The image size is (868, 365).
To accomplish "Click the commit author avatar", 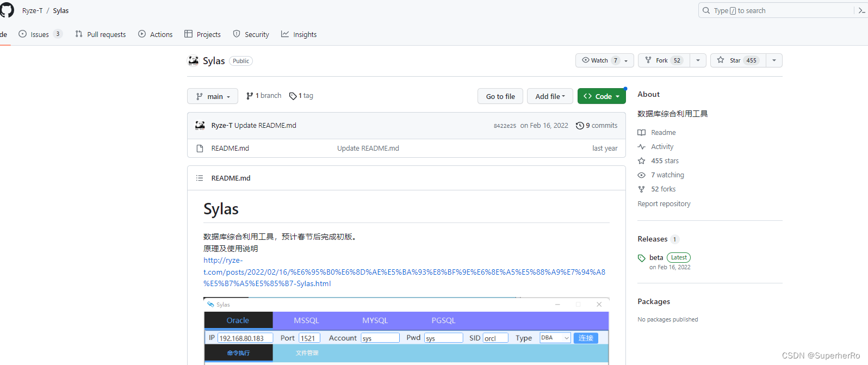I will coord(200,126).
